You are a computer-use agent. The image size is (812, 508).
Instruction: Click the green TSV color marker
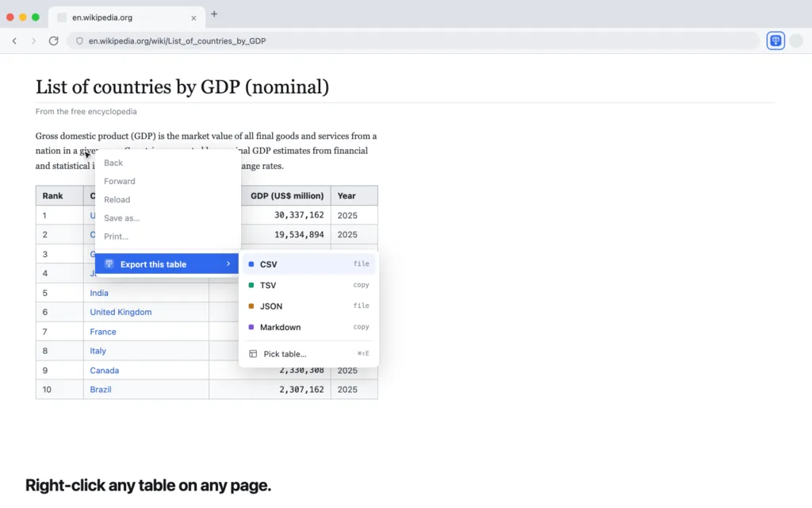click(251, 285)
